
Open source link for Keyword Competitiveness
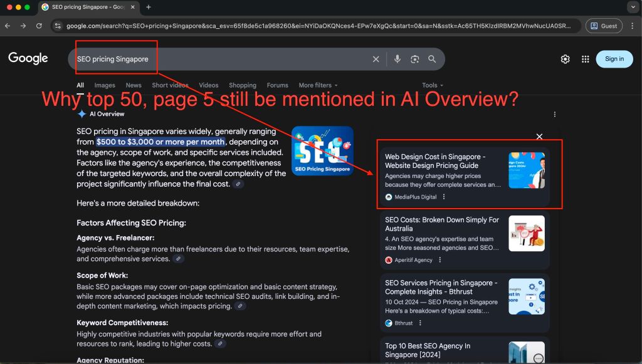[x=220, y=343]
